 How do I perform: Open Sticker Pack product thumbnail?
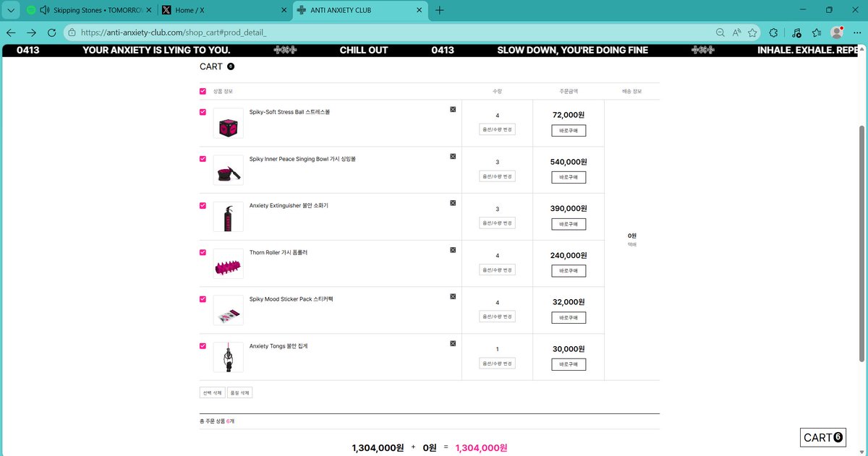tap(229, 310)
